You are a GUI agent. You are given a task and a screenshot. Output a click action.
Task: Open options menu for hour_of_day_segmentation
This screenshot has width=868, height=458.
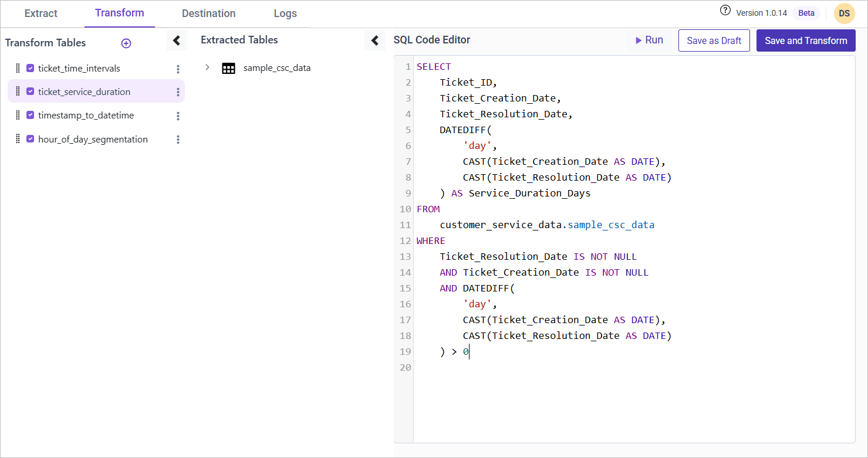pyautogui.click(x=178, y=140)
